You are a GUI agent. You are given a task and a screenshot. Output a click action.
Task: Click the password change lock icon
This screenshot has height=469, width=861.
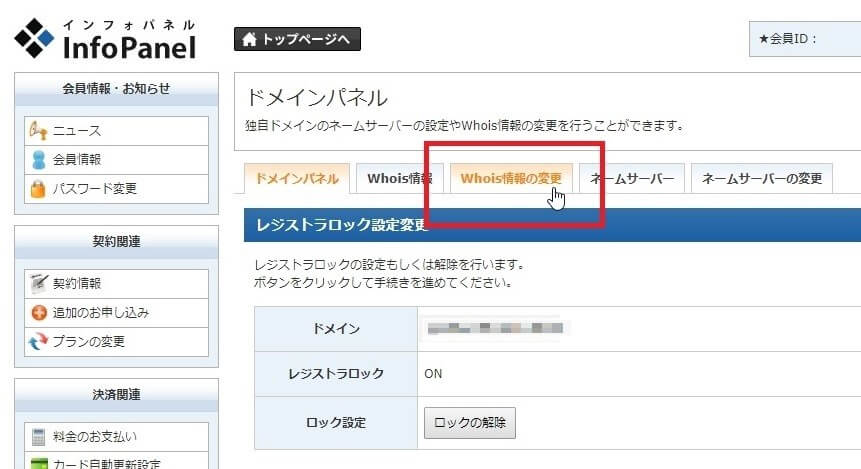click(38, 188)
